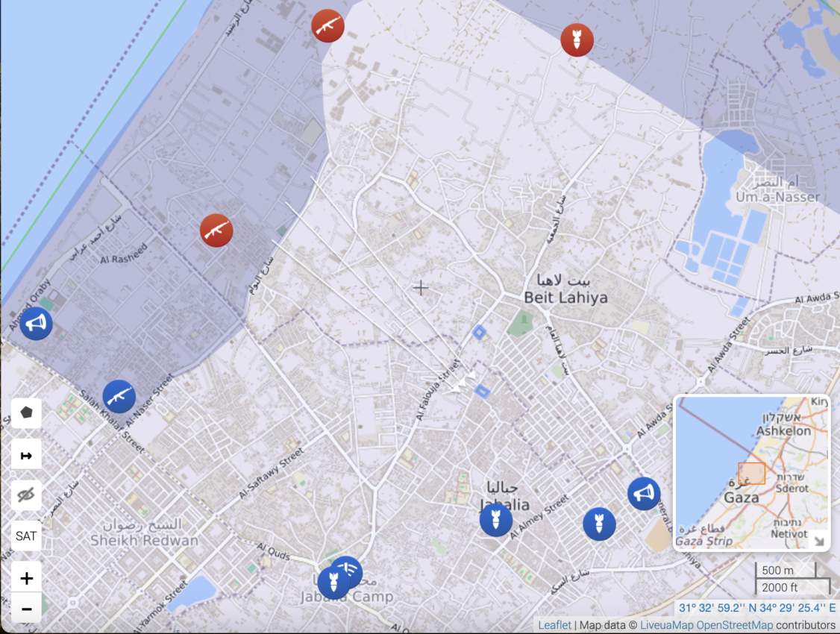Open the OpenStreetMap attribution link
Screen dimensions: 840x634
pos(734,625)
